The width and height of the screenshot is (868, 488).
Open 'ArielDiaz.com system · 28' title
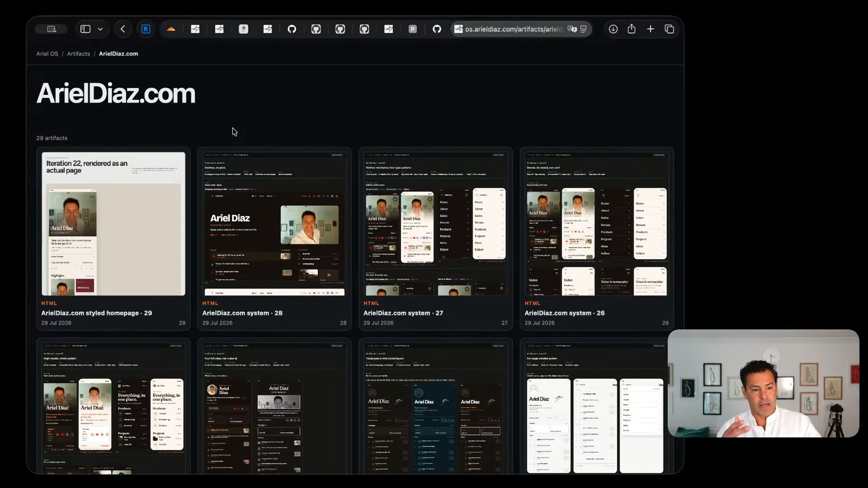[242, 313]
